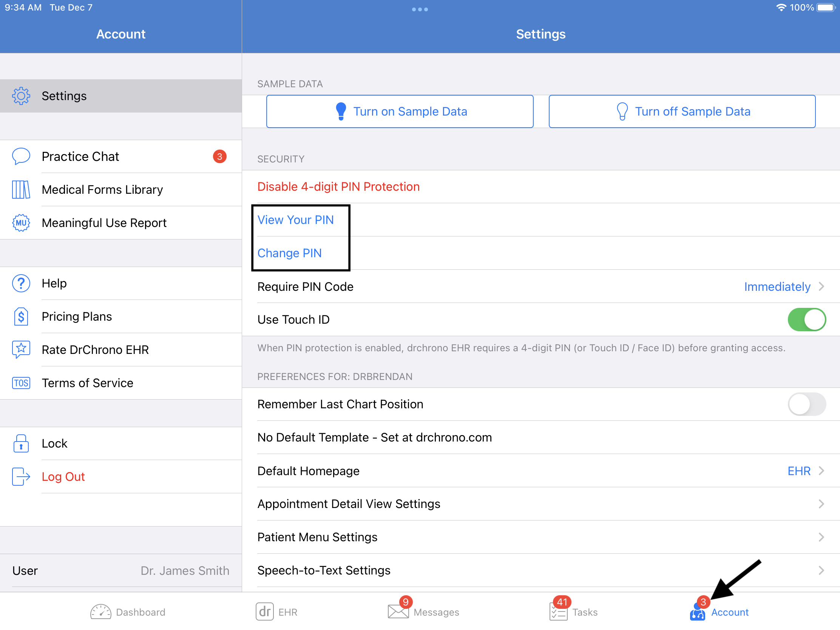Click the Settings gear icon
Image resolution: width=840 pixels, height=630 pixels.
click(21, 96)
